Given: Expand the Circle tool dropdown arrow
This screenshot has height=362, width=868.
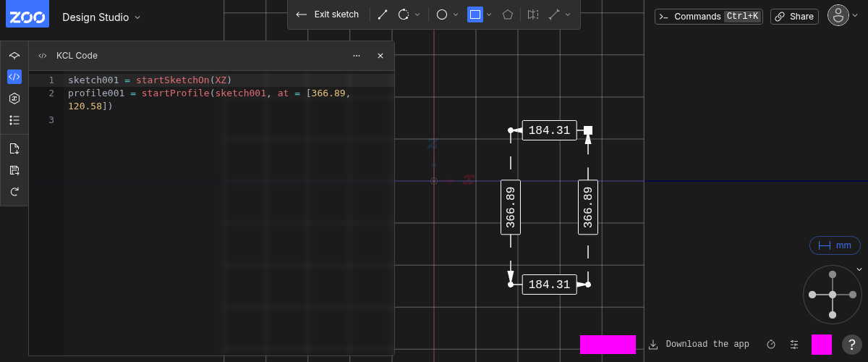Looking at the screenshot, I should [x=456, y=14].
